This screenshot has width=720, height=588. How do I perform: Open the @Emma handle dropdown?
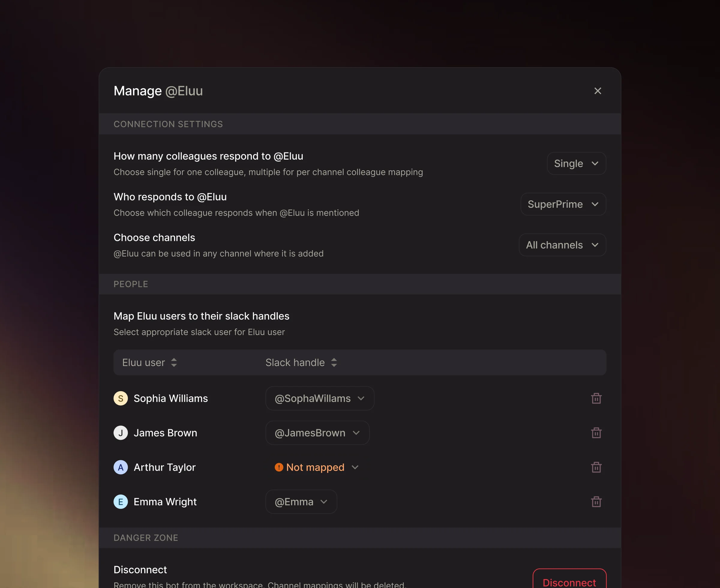coord(301,502)
